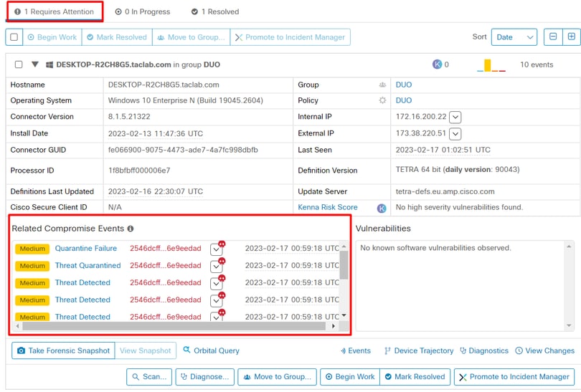581x392 pixels.
Task: Click the events list scroll-down arrow
Action: point(344,315)
